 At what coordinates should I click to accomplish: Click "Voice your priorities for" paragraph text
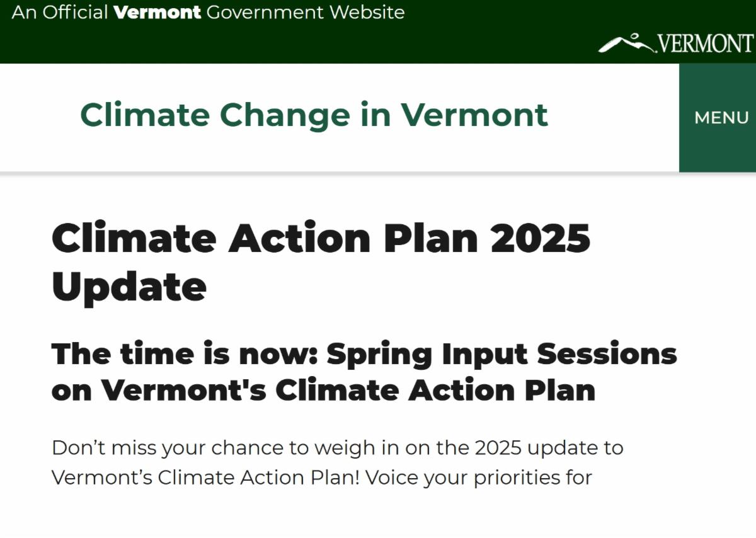[479, 478]
